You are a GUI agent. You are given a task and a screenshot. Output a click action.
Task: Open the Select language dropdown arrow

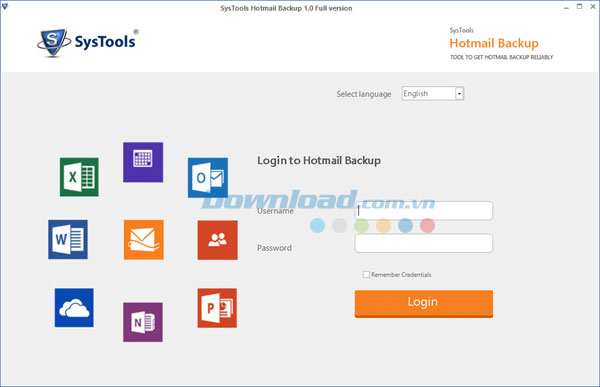[459, 93]
